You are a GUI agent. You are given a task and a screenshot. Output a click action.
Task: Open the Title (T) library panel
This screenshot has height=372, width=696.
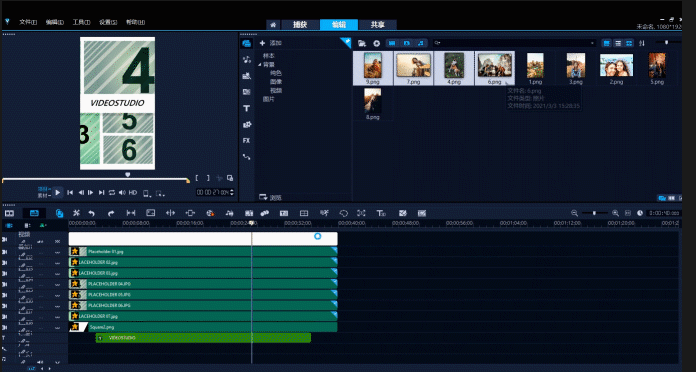pos(247,108)
